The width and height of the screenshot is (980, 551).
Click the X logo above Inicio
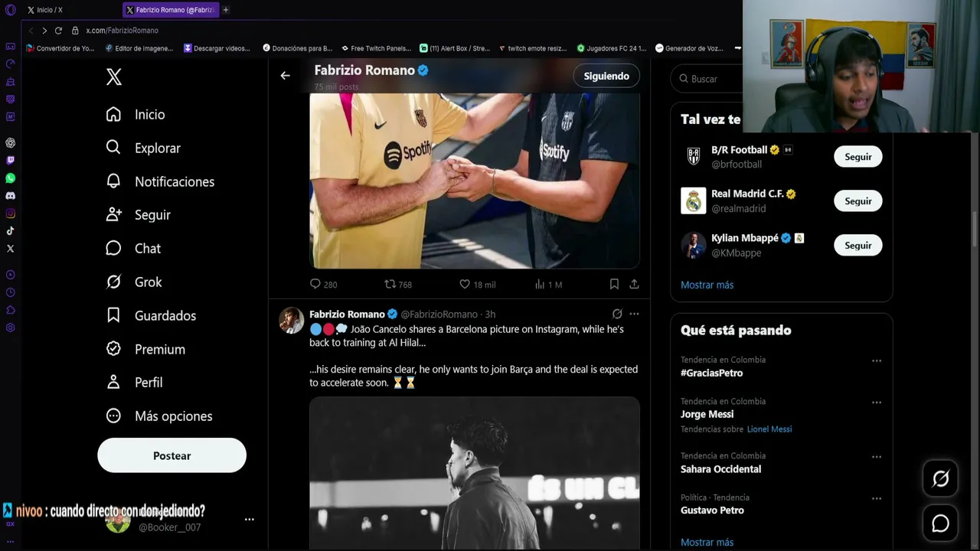[113, 77]
